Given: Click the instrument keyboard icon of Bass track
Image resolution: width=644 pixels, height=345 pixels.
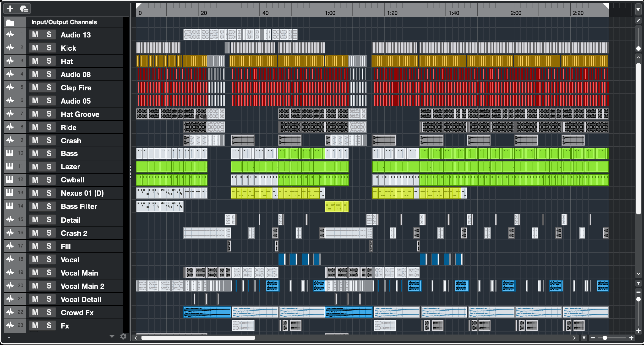Looking at the screenshot, I should 10,153.
